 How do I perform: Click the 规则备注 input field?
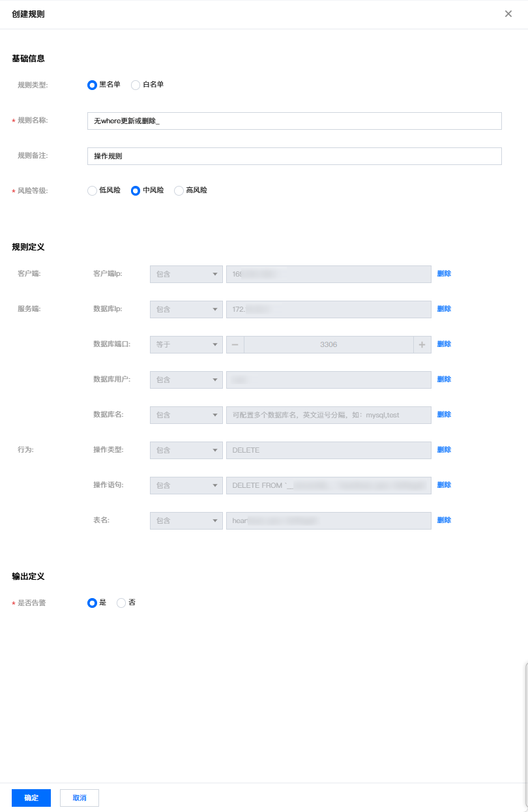(x=294, y=157)
